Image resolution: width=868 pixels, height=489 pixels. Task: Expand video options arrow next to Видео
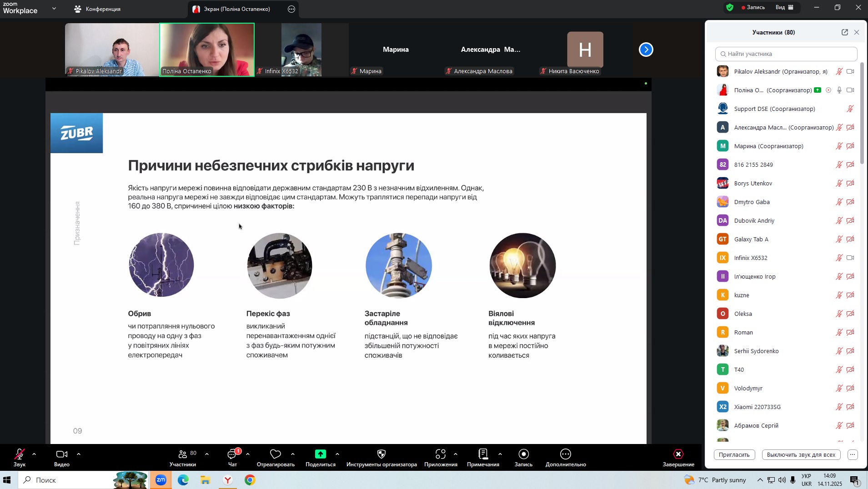(79, 454)
